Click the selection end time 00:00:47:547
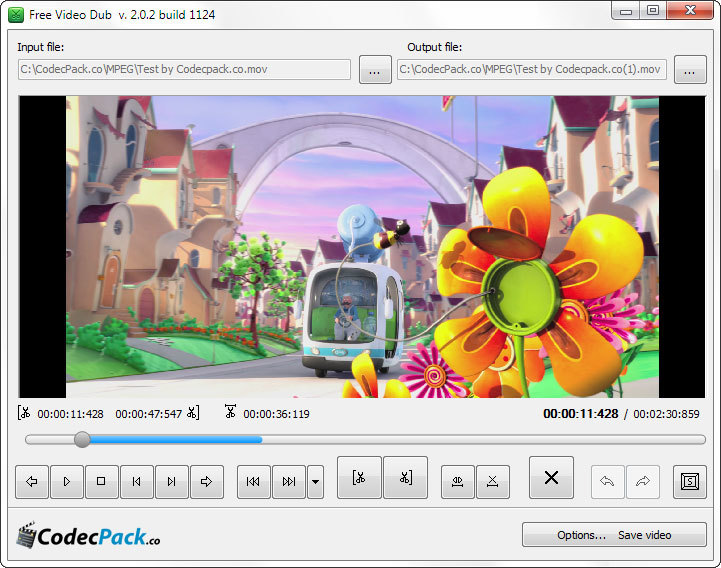Image resolution: width=721 pixels, height=568 pixels. coord(149,414)
